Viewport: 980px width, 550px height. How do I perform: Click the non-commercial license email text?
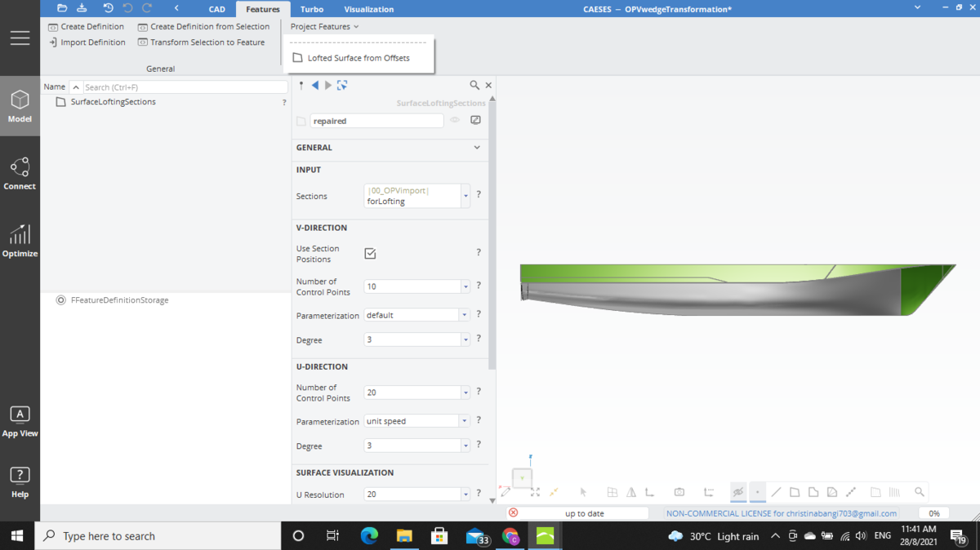point(782,513)
